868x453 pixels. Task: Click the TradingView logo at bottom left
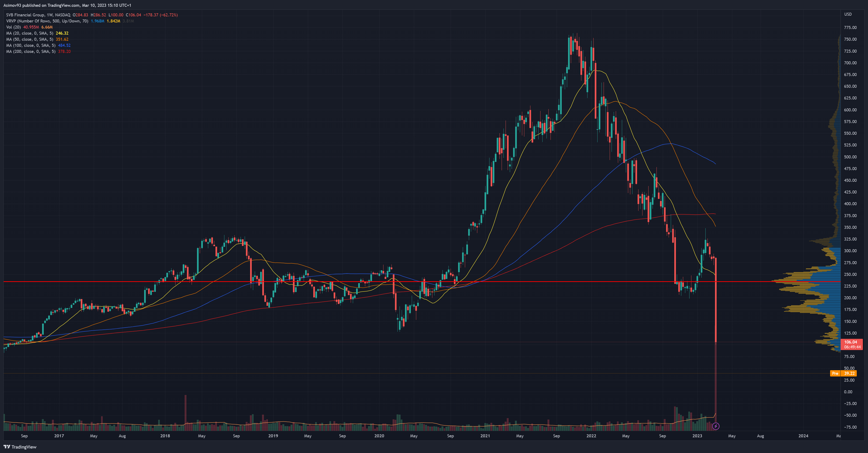tap(20, 447)
